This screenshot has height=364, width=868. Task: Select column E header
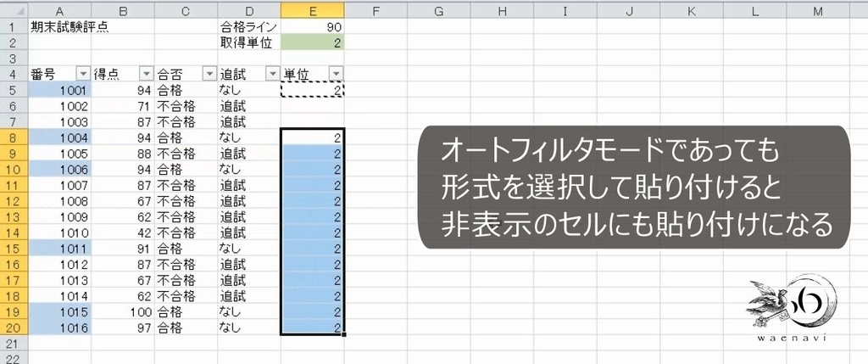pyautogui.click(x=312, y=10)
